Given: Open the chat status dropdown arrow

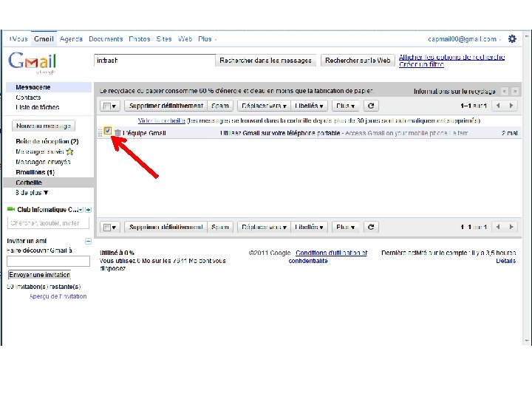Looking at the screenshot, I should (81, 210).
